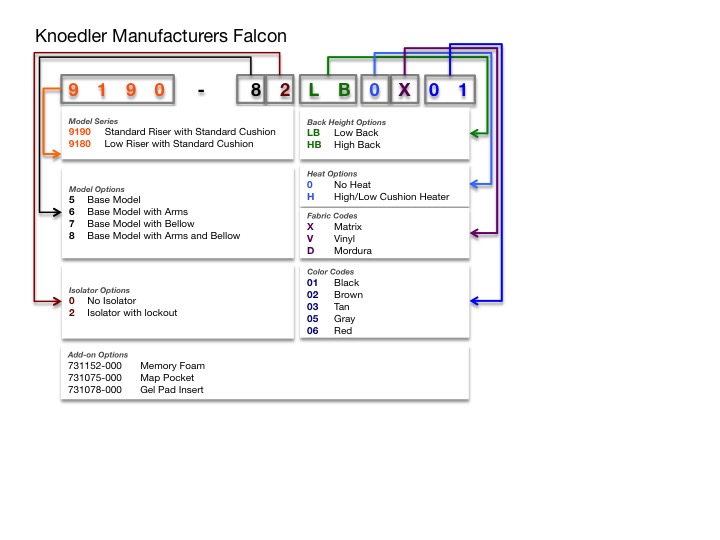Select the purple X fabric code box
The image size is (720, 540).
(x=403, y=91)
